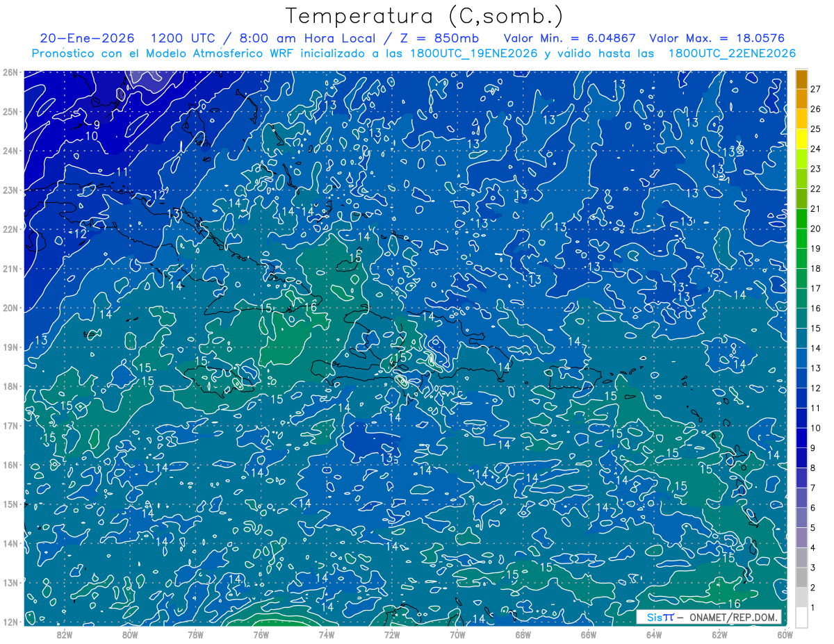Click the 23N latitude axis label
The height and width of the screenshot is (644, 834).
10,190
